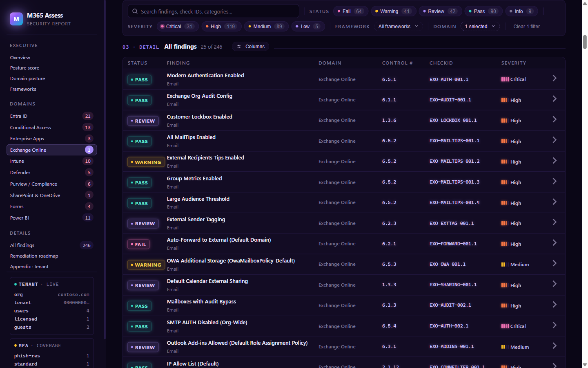Toggle the Info status filter
The width and height of the screenshot is (588, 368).
(x=521, y=11)
